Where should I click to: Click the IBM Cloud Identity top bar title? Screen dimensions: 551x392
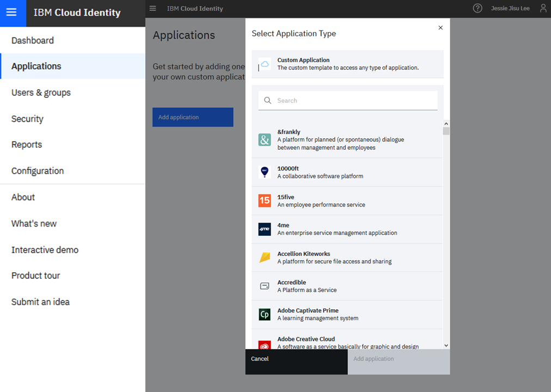click(x=195, y=8)
